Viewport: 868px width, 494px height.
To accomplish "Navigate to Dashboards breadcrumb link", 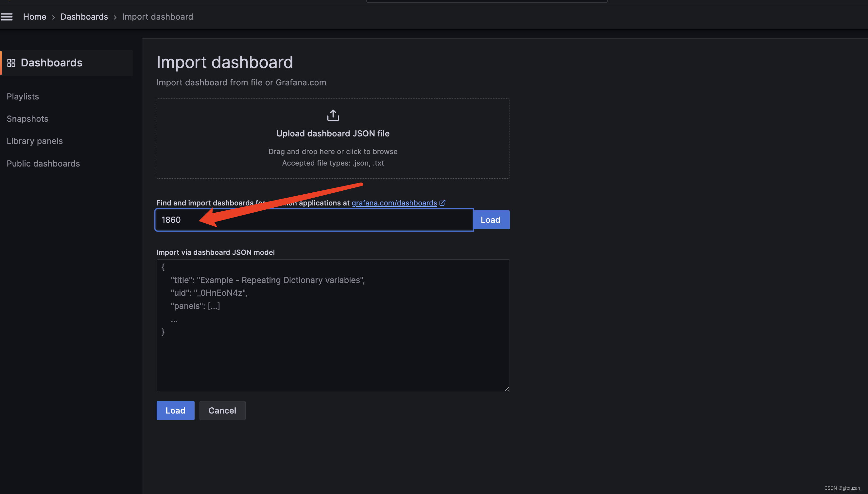I will [x=84, y=17].
